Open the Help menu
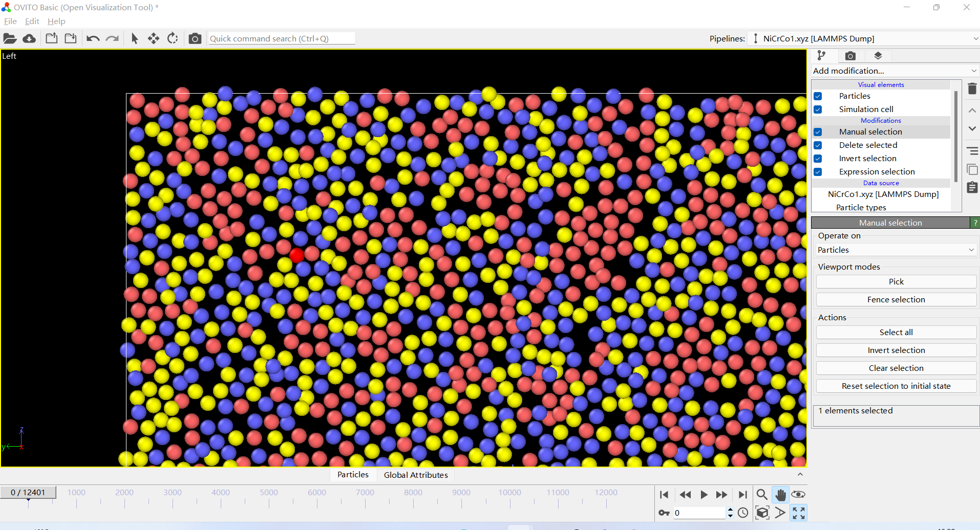 pos(56,21)
